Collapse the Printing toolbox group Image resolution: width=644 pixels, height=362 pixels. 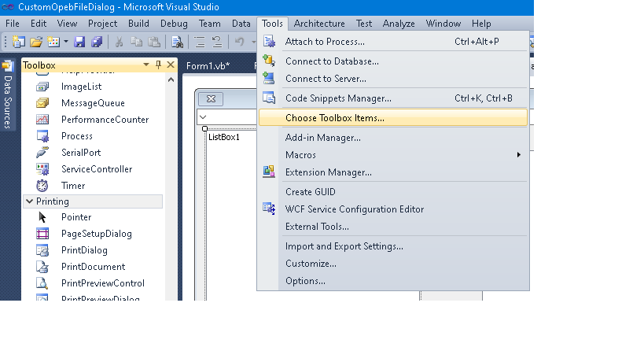[x=30, y=201]
